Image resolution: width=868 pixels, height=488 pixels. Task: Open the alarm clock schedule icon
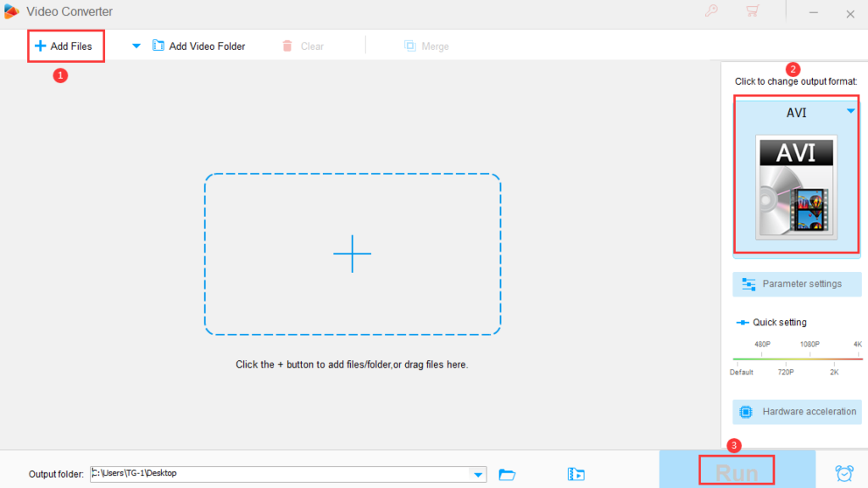tap(844, 474)
